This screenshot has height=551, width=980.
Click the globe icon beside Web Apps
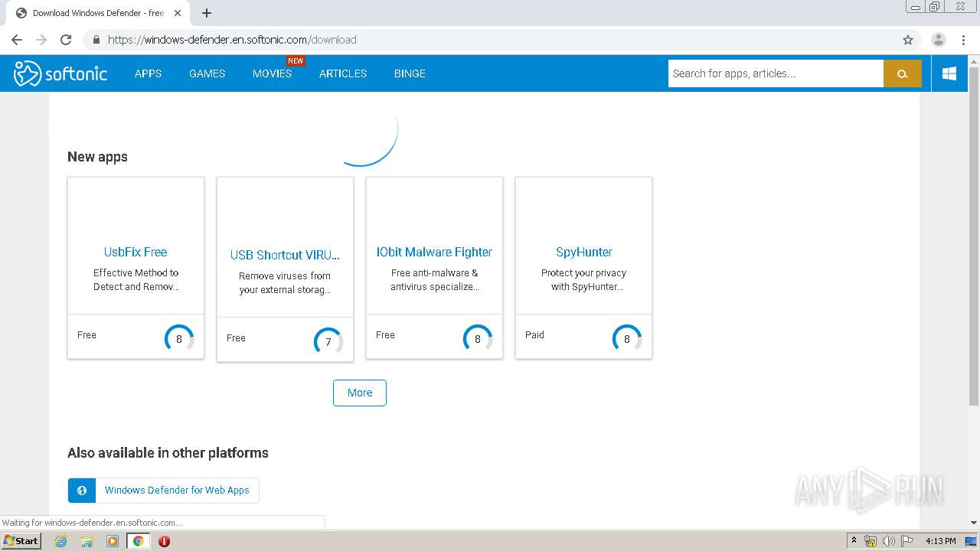tap(82, 491)
